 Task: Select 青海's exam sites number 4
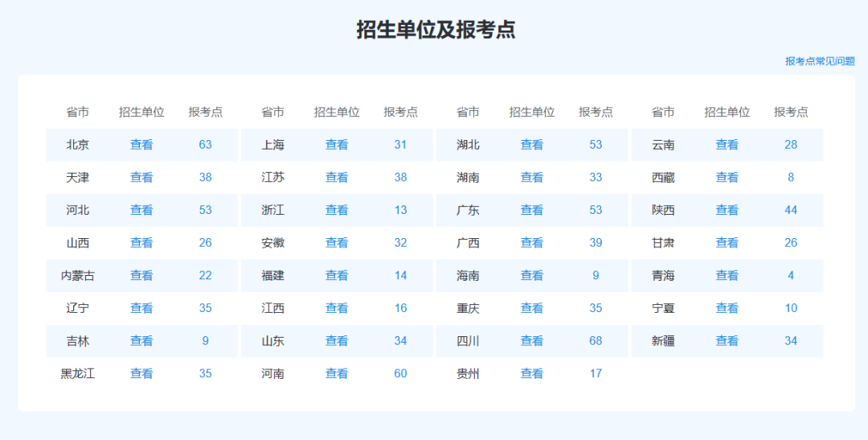(791, 275)
